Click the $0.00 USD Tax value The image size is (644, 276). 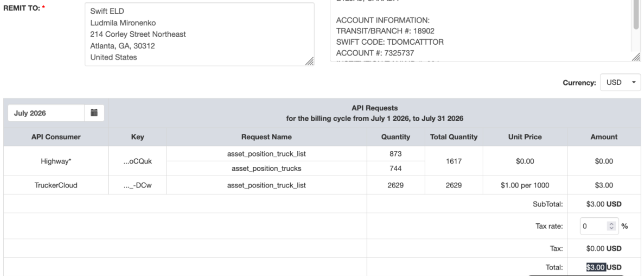coord(604,248)
